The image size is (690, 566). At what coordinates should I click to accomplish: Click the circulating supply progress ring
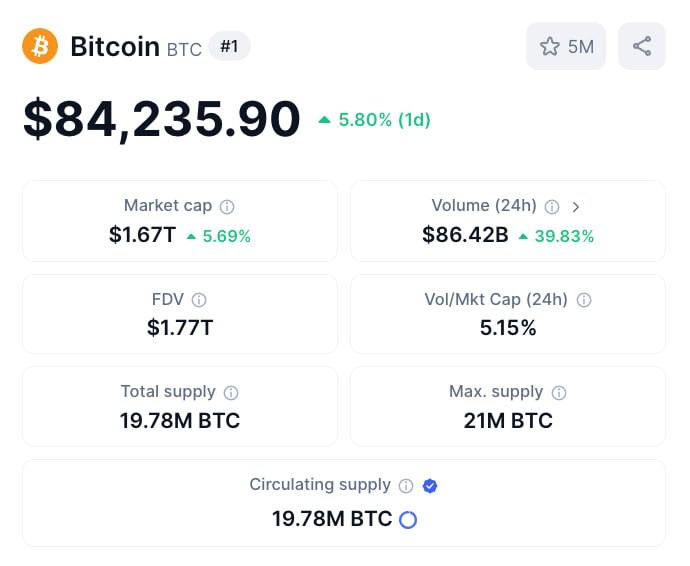click(x=407, y=520)
